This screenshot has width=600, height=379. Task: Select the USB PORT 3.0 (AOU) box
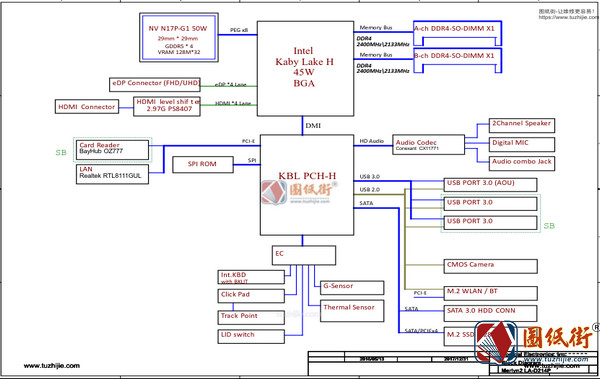pyautogui.click(x=490, y=185)
